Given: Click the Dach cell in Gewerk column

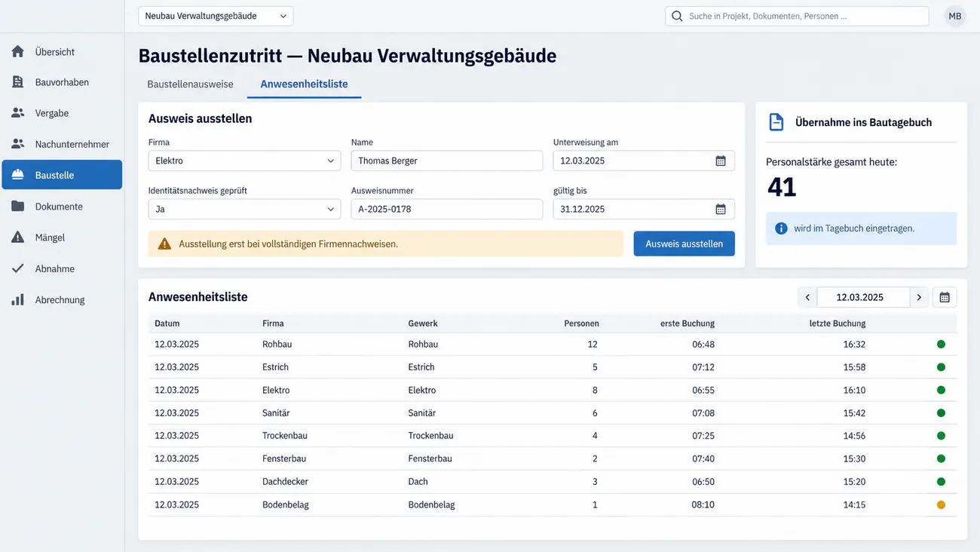Looking at the screenshot, I should click(x=418, y=481).
